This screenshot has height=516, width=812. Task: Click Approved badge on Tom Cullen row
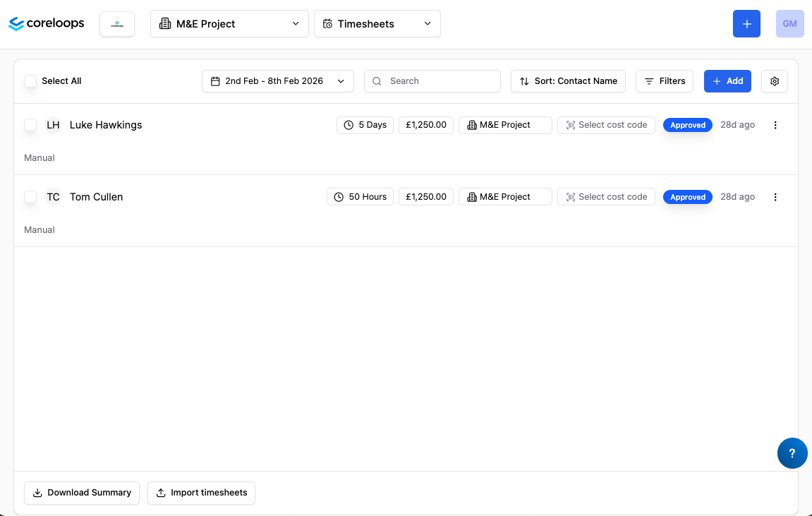[688, 197]
